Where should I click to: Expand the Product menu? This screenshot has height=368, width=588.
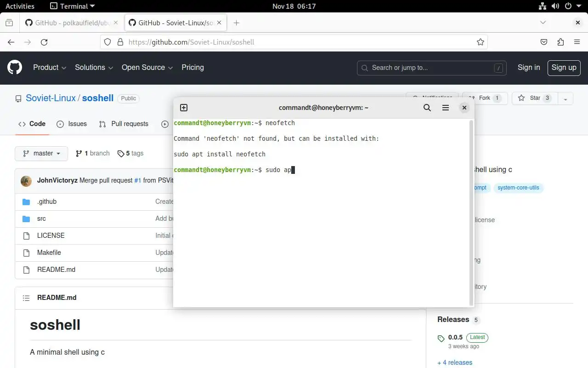pyautogui.click(x=50, y=67)
